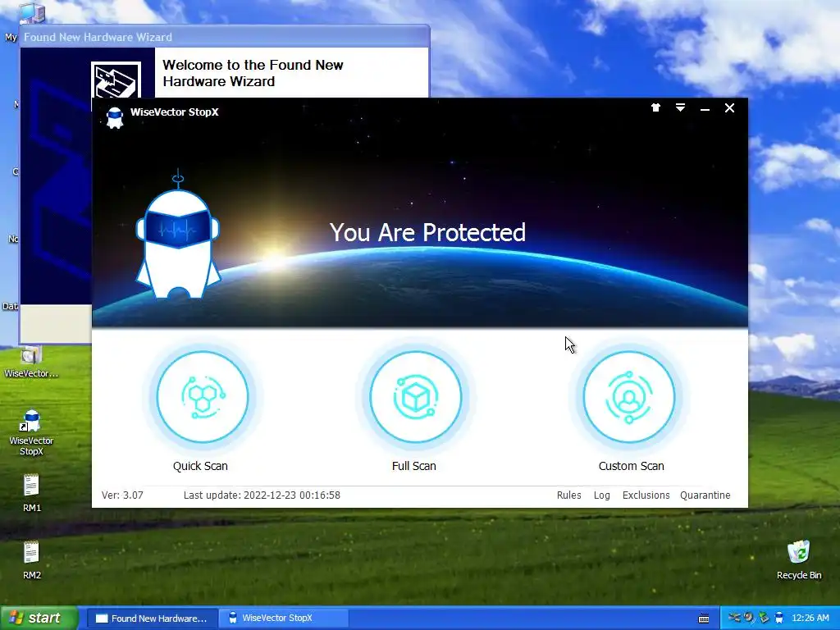Close the WiseVector StopX window
Image resolution: width=840 pixels, height=630 pixels.
coord(729,108)
